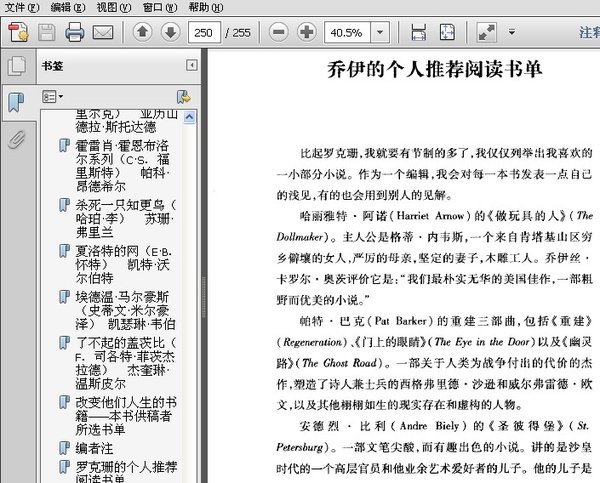Go to previous page with up arrow
This screenshot has height=483, width=600.
[143, 32]
